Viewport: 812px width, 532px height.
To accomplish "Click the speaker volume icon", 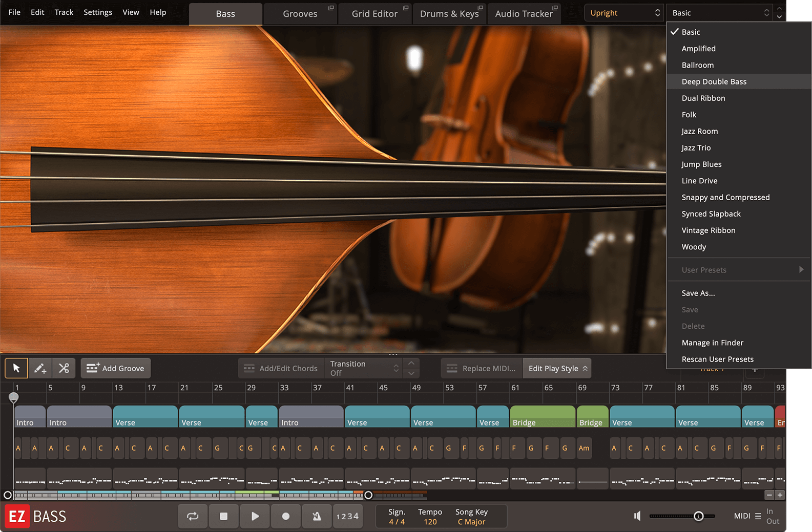I will 637,516.
